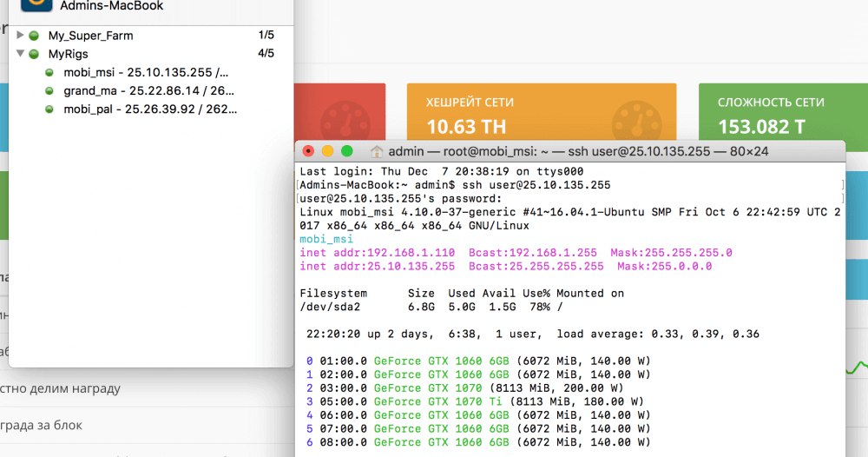Click GPU 1 row at 02:00.0
The width and height of the screenshot is (868, 457).
(478, 374)
